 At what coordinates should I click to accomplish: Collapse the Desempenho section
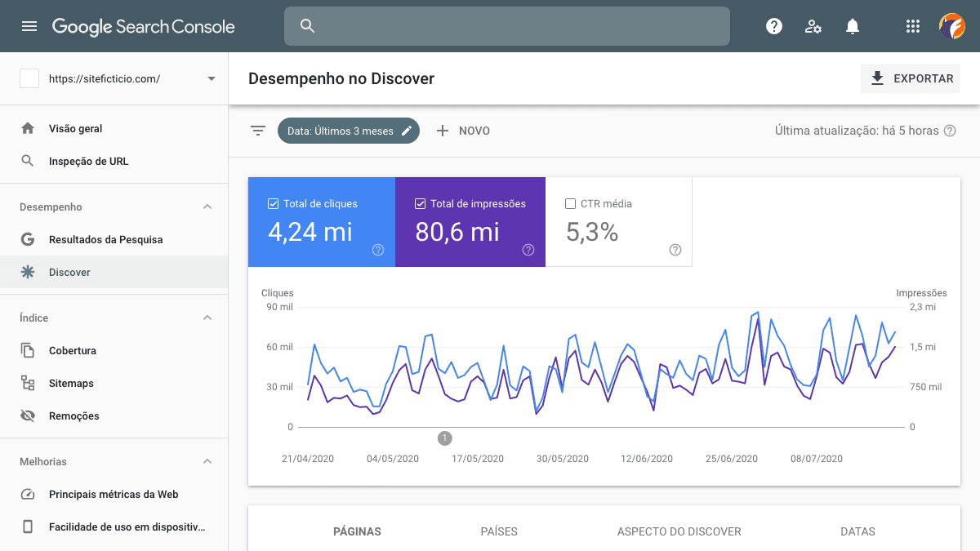207,207
